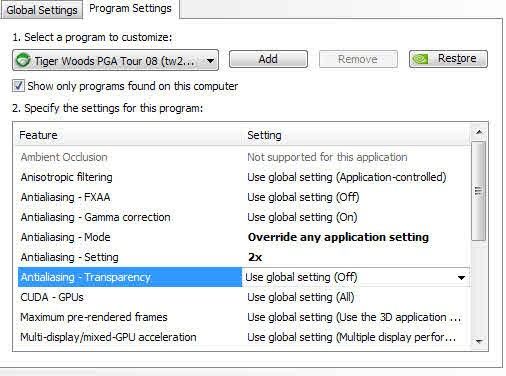506x376 pixels.
Task: Click the grayed-out Remove button
Action: 358,59
